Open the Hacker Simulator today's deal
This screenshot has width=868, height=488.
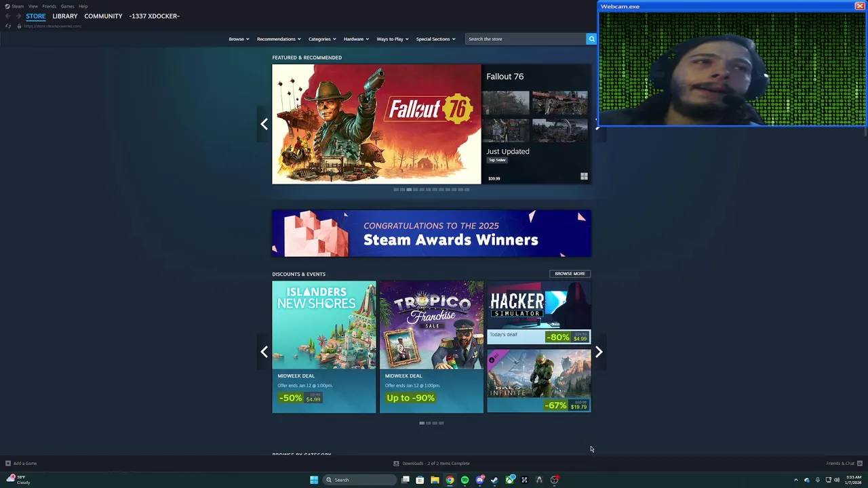pyautogui.click(x=538, y=312)
